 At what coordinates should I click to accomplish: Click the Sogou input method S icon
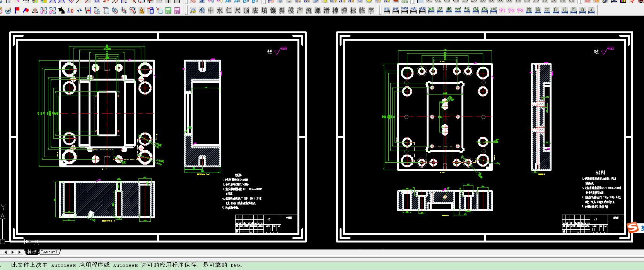click(632, 228)
